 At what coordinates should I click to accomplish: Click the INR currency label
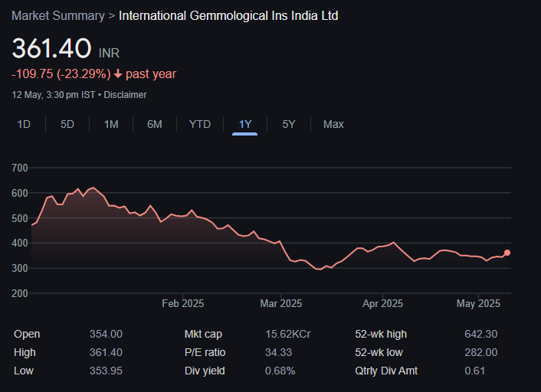click(109, 53)
